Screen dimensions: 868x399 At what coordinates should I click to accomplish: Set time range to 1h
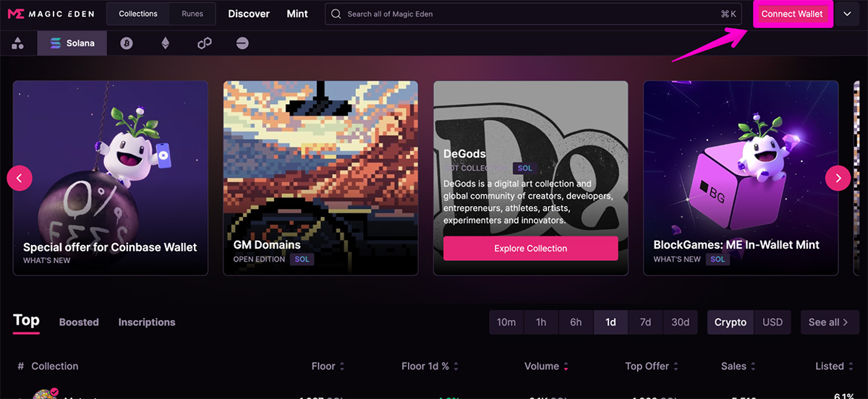[x=541, y=322]
